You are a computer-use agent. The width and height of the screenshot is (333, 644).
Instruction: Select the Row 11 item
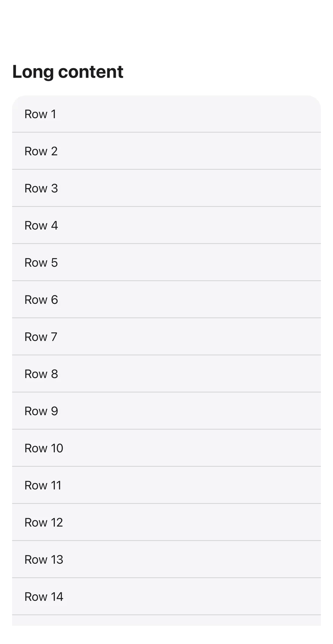click(x=166, y=485)
